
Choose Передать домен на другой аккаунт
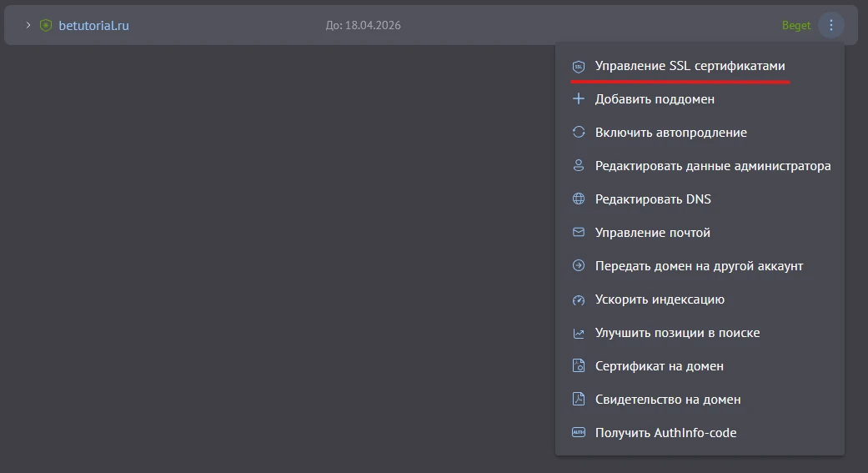(699, 266)
